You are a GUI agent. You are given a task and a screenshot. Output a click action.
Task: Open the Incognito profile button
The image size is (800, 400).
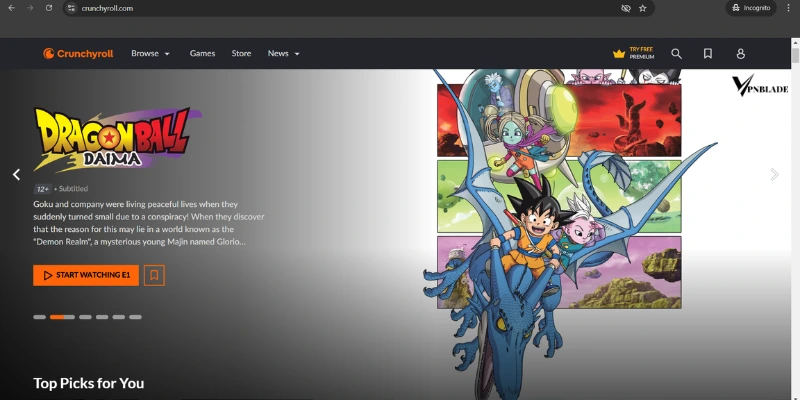[751, 8]
